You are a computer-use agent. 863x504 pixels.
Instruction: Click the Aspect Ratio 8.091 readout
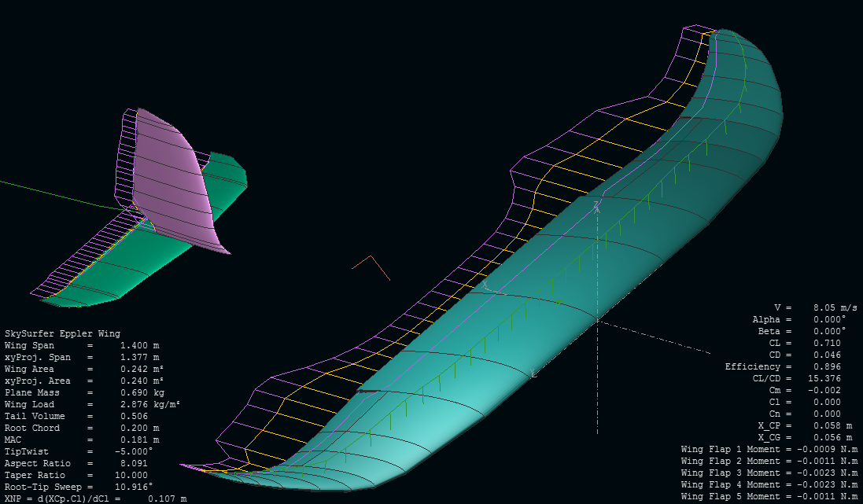[x=82, y=463]
